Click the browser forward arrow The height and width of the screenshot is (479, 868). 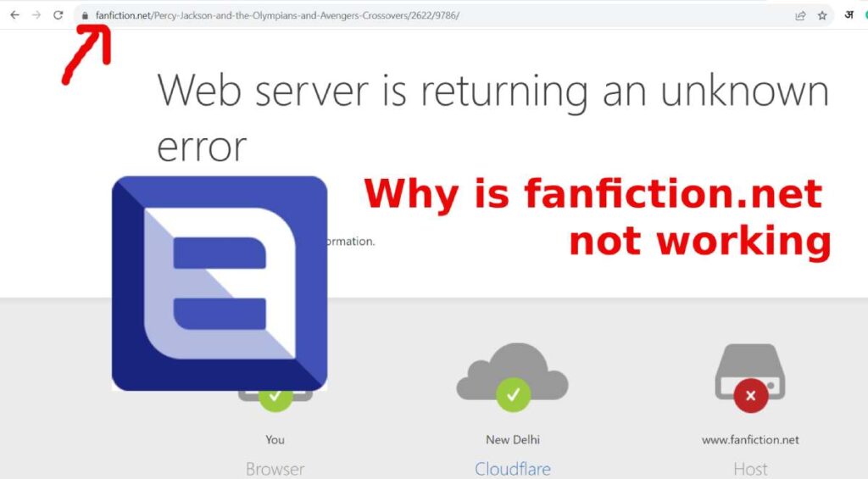[36, 15]
